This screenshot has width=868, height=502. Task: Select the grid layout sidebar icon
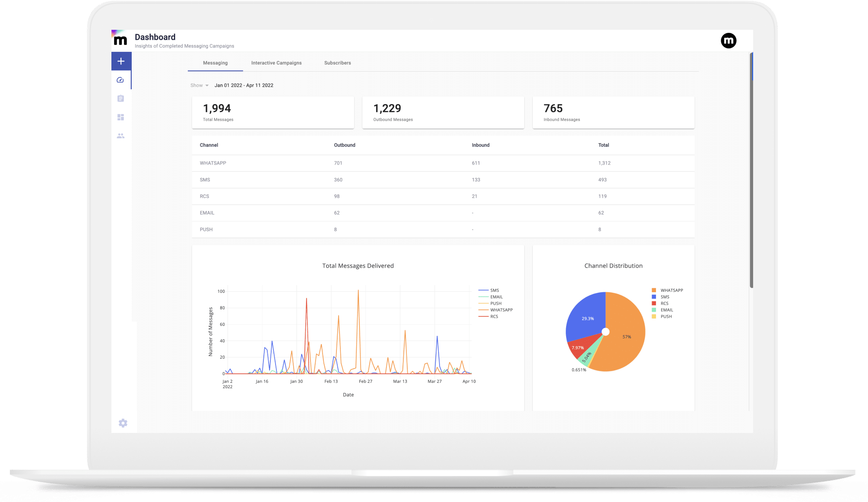coord(120,117)
